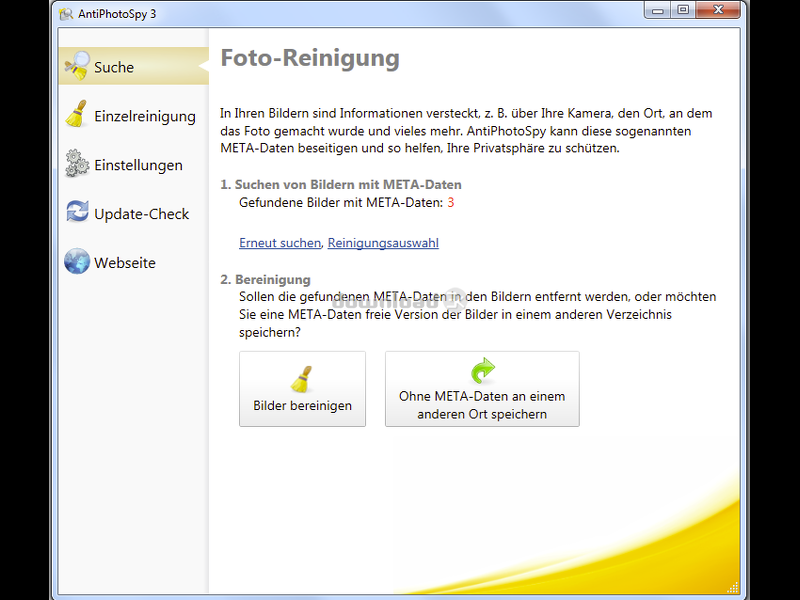Click the Bilder bereinigen button text

click(x=303, y=406)
